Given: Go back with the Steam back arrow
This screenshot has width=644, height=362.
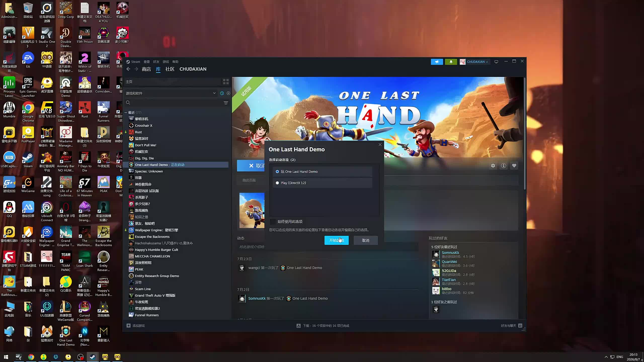Looking at the screenshot, I should coord(129,69).
